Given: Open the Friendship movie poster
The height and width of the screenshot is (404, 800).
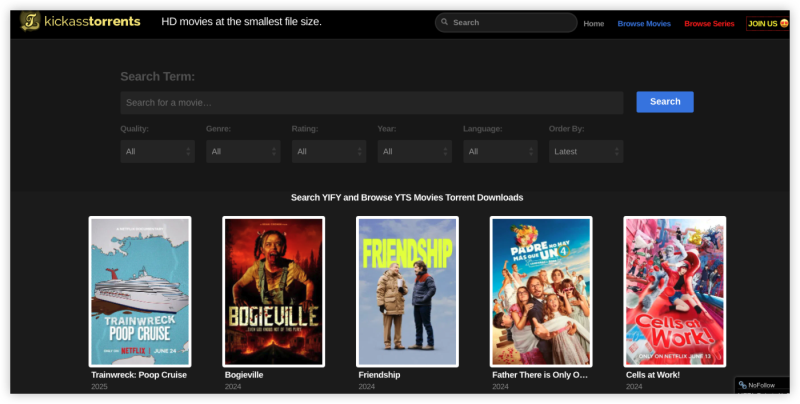Looking at the screenshot, I should coord(407,292).
